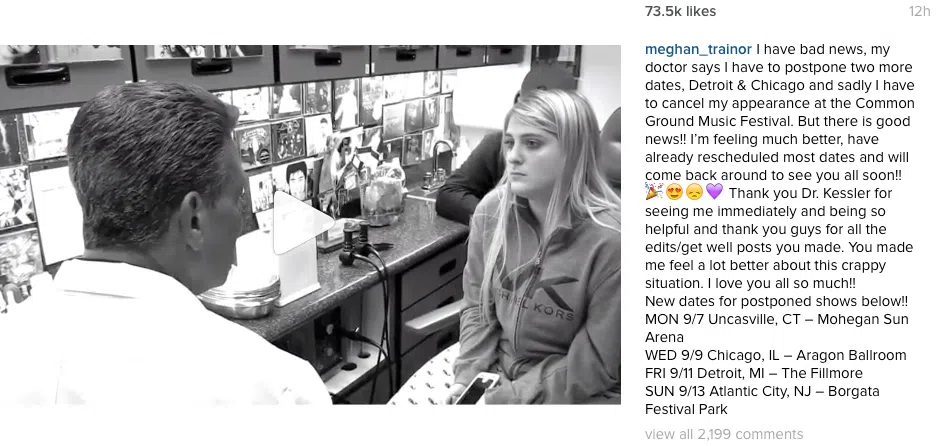Click the party popper emoji in caption
The height and width of the screenshot is (446, 937).
(x=654, y=192)
